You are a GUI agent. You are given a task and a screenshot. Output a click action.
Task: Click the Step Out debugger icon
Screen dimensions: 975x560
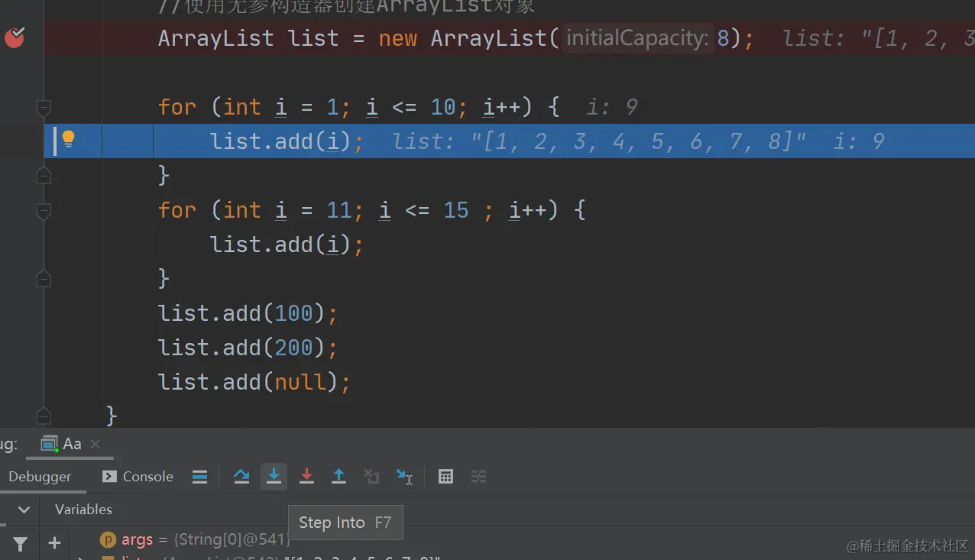(338, 477)
